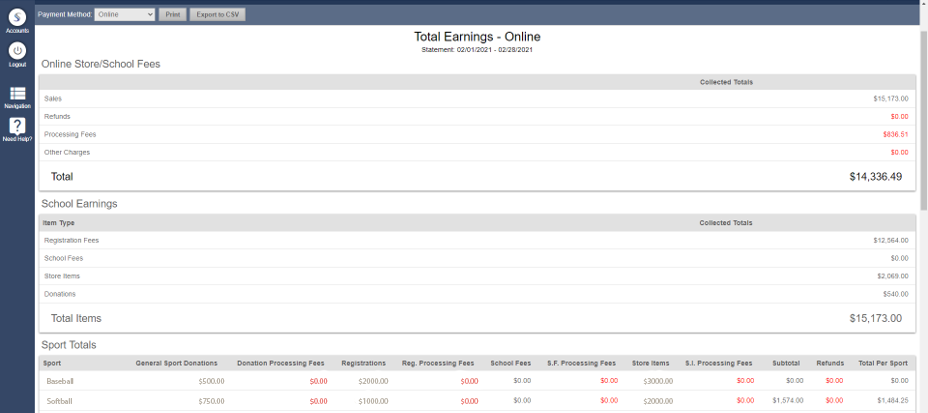
Task: Click the Need Help question icon
Action: click(17, 126)
